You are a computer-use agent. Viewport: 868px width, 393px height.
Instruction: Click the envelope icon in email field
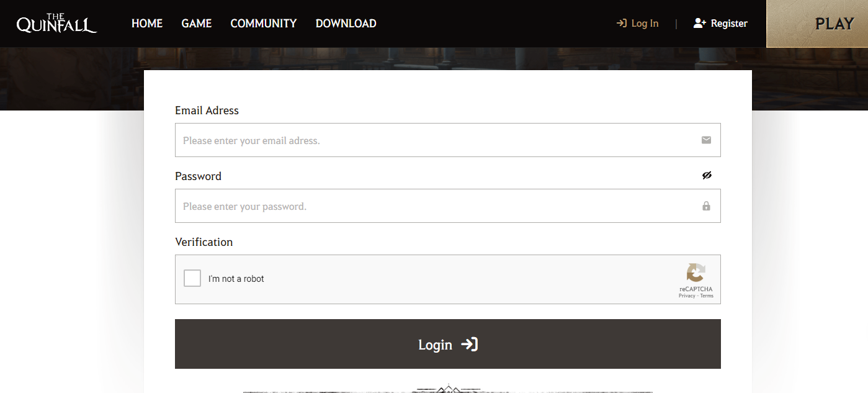coord(706,140)
